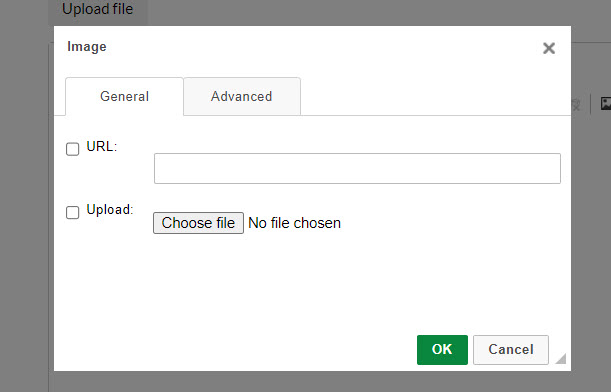Click the insert image icon behind the dialog
The image size is (611, 392).
(x=606, y=104)
